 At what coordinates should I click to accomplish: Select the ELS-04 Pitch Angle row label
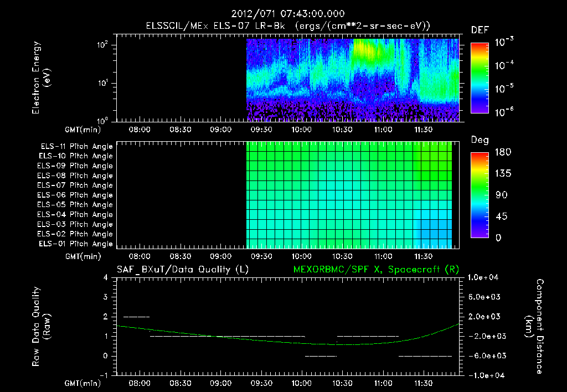[x=75, y=214]
